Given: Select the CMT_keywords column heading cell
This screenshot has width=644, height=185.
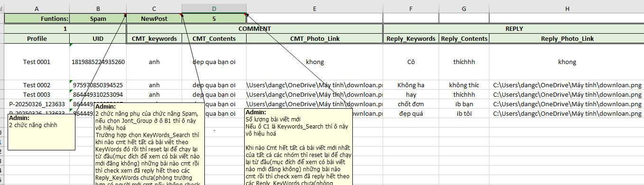Looking at the screenshot, I should (x=154, y=39).
